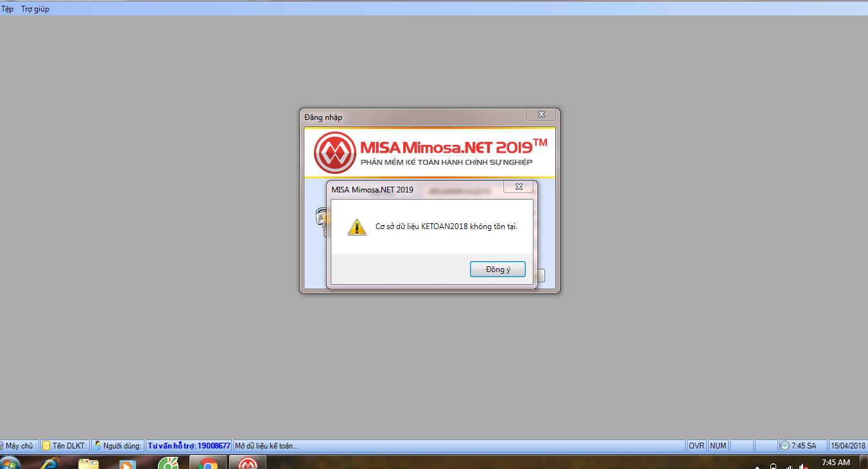Click the 7:45 AM taskbar clock
868x469 pixels.
[x=836, y=463]
